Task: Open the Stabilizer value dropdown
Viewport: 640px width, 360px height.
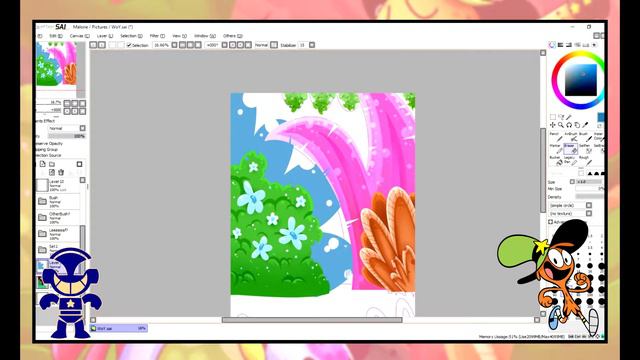Action: tap(312, 45)
